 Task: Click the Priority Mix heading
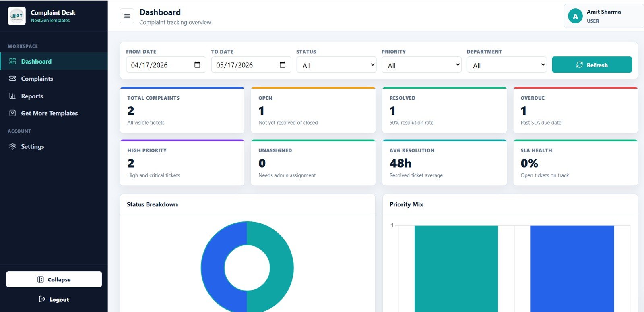coord(406,204)
